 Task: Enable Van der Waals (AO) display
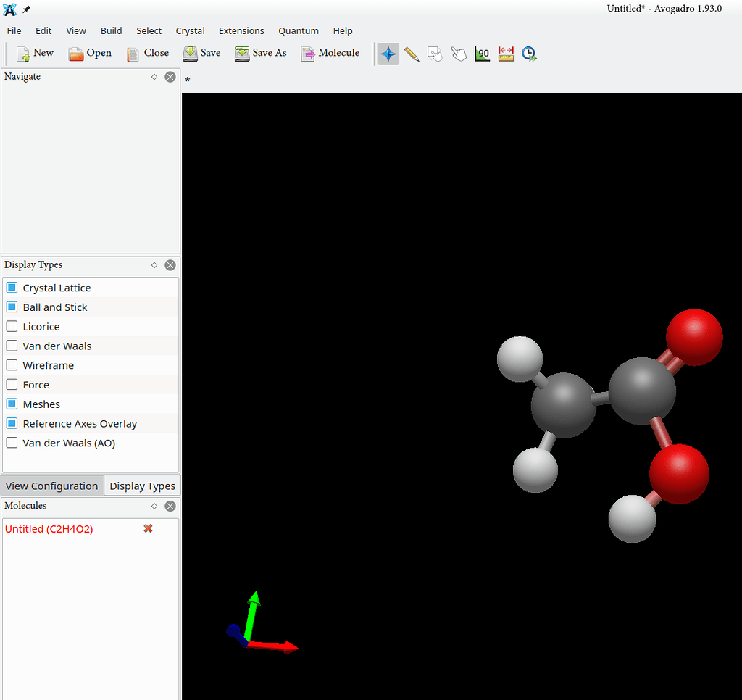point(12,443)
